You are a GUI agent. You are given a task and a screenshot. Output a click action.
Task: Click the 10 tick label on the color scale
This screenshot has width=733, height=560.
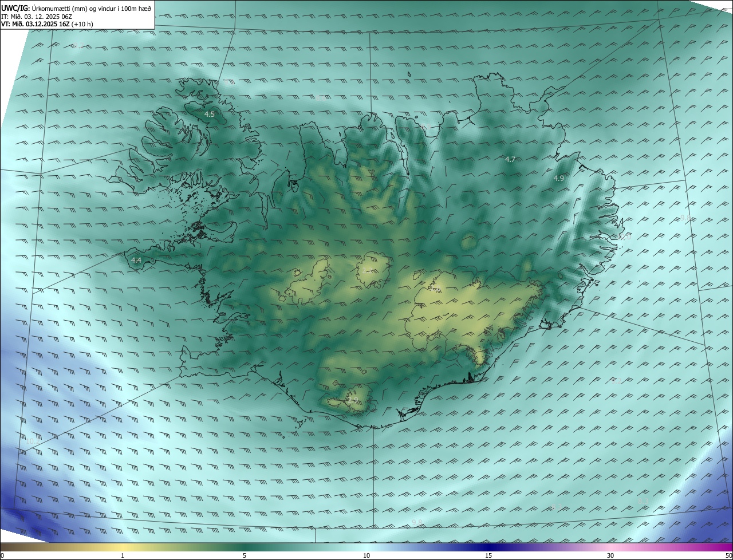[x=366, y=556]
